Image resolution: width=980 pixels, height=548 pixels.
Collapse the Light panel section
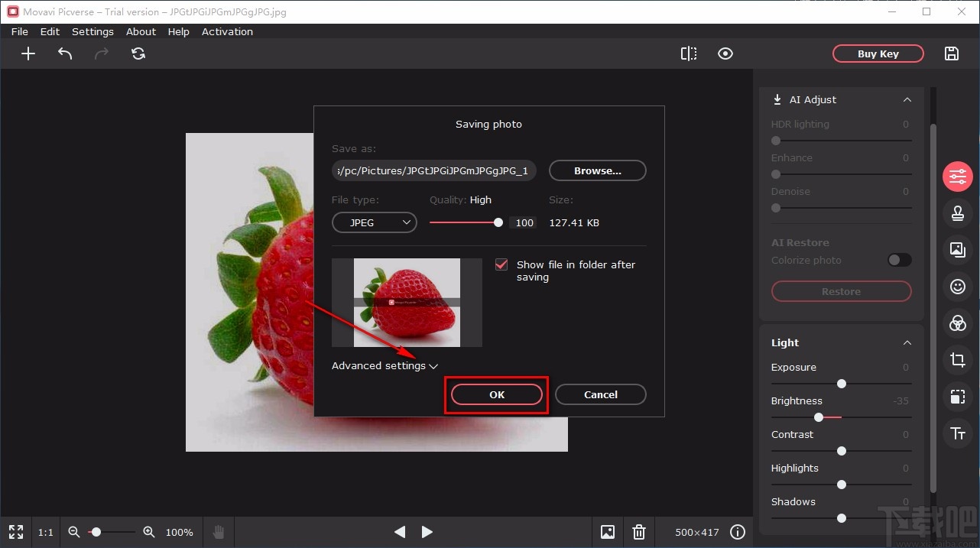pos(907,343)
